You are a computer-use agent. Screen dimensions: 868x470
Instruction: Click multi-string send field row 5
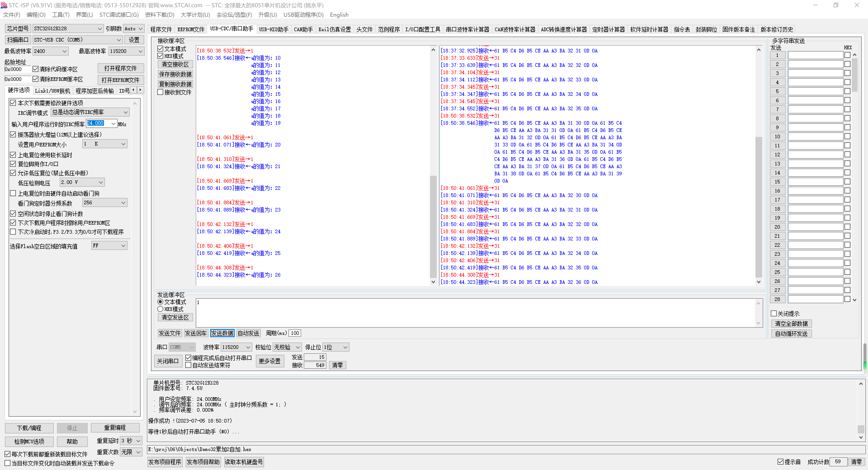pos(815,91)
